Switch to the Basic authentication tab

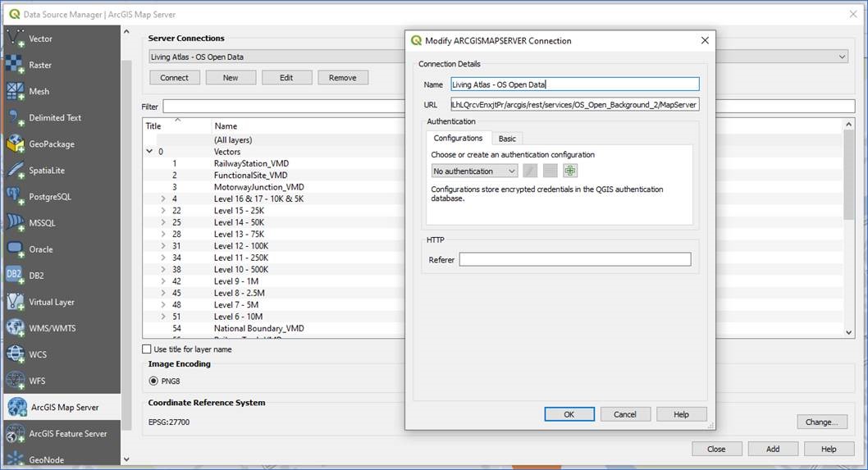tap(507, 139)
